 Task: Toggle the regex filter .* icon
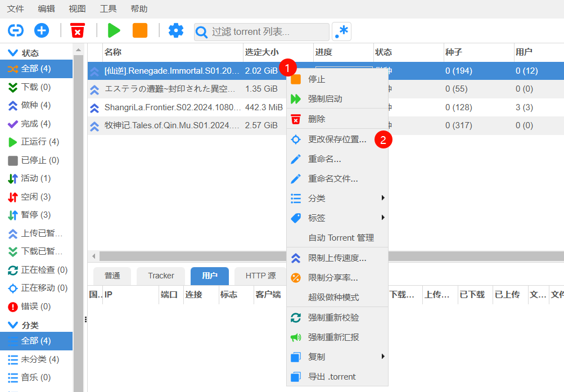341,31
